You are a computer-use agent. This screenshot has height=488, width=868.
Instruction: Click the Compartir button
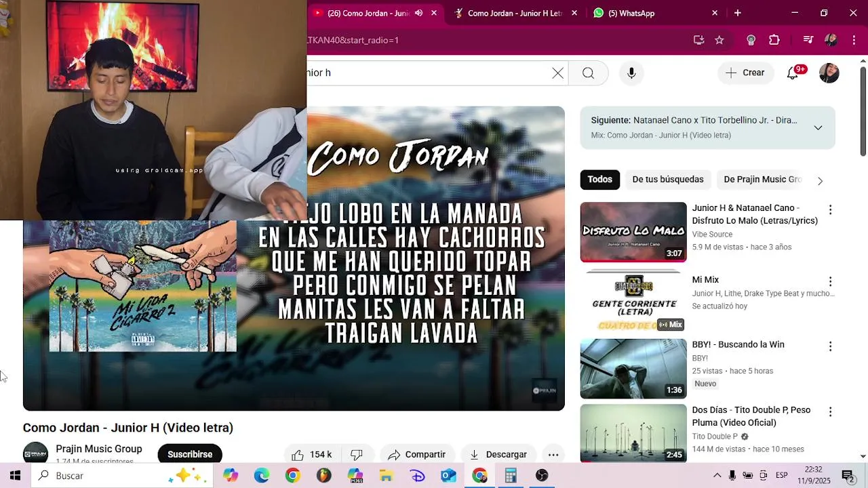coord(417,454)
